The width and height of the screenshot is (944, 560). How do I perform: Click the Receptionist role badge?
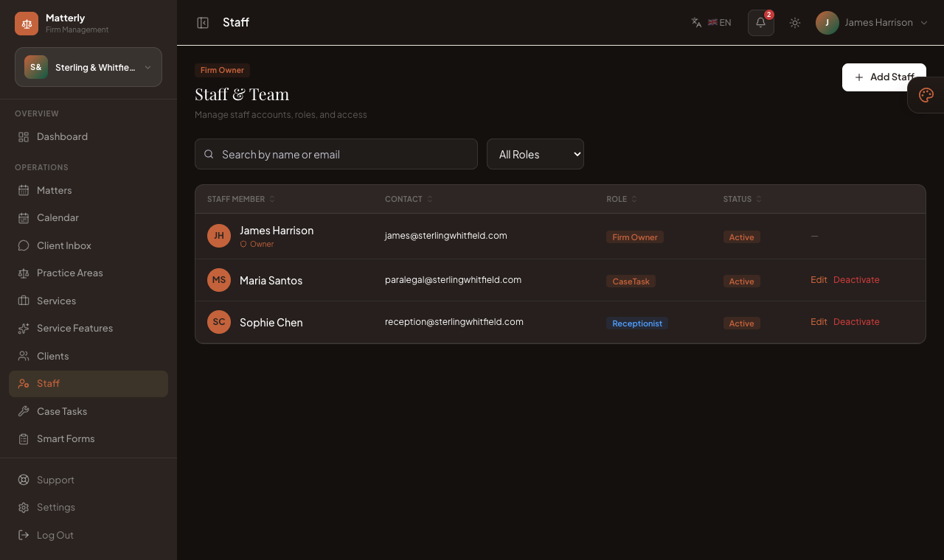637,323
